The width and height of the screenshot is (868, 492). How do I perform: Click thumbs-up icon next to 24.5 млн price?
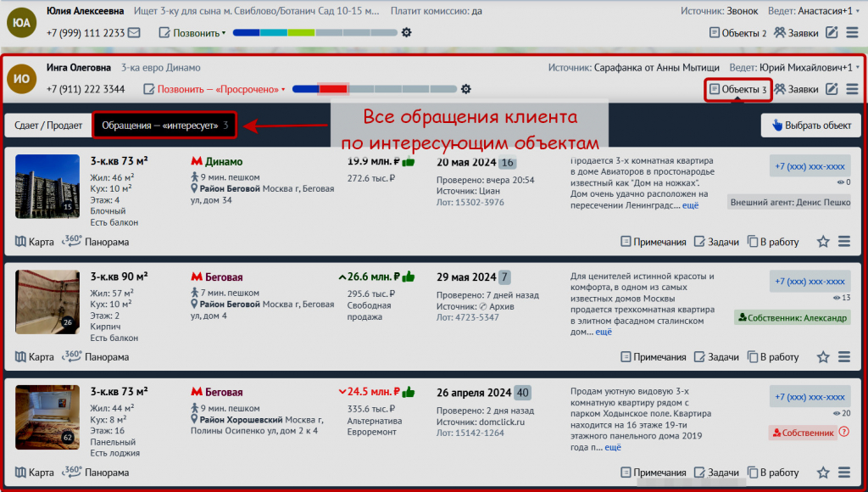coord(409,392)
